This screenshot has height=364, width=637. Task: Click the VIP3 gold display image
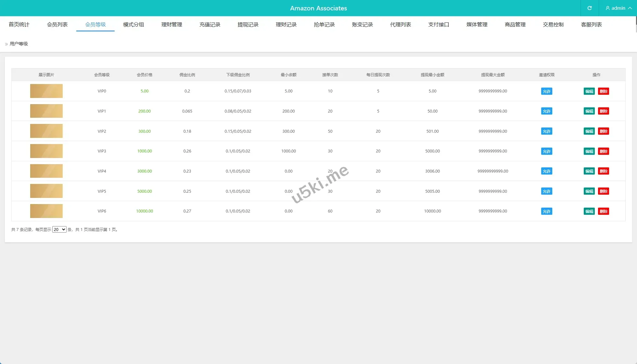[x=46, y=151]
